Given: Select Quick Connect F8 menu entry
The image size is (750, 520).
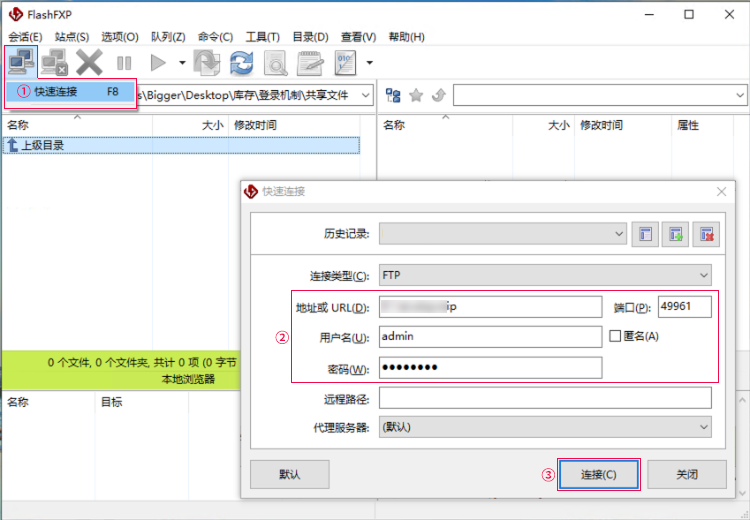Looking at the screenshot, I should [x=70, y=91].
